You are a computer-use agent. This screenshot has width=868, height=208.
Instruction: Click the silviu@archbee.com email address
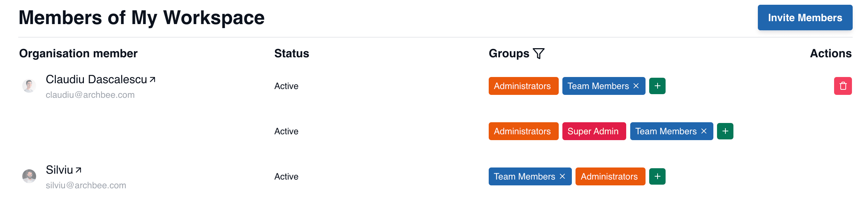[86, 185]
